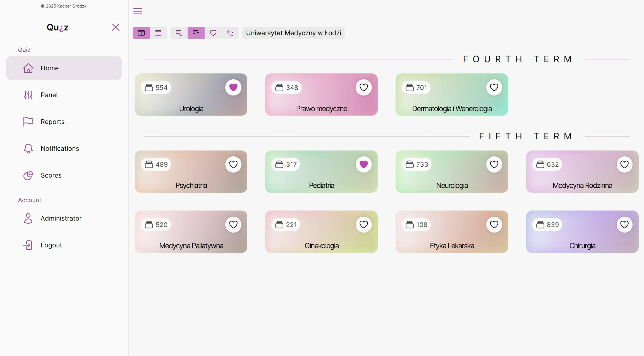Close the sidebar with X icon
Image resolution: width=644 pixels, height=356 pixels.
(116, 27)
